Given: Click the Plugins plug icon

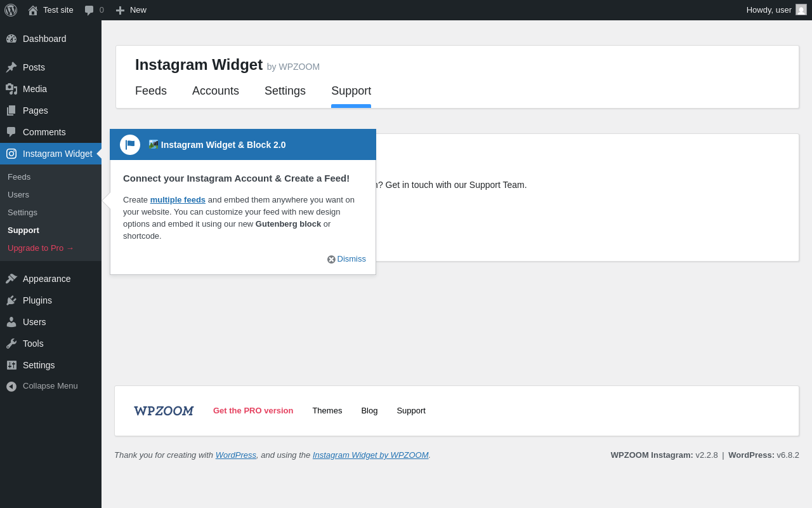Looking at the screenshot, I should (11, 300).
